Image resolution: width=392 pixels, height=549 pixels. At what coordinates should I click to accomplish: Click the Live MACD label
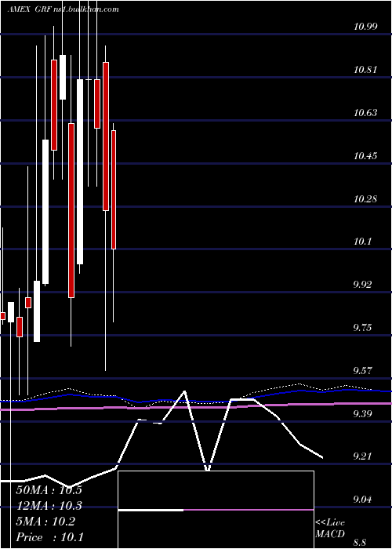click(330, 529)
